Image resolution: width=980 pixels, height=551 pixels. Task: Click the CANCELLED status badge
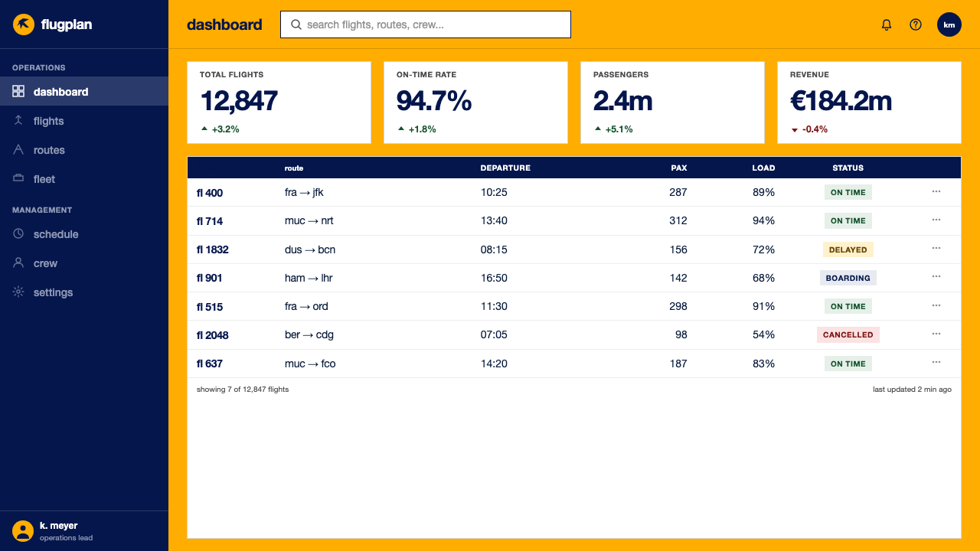(848, 334)
